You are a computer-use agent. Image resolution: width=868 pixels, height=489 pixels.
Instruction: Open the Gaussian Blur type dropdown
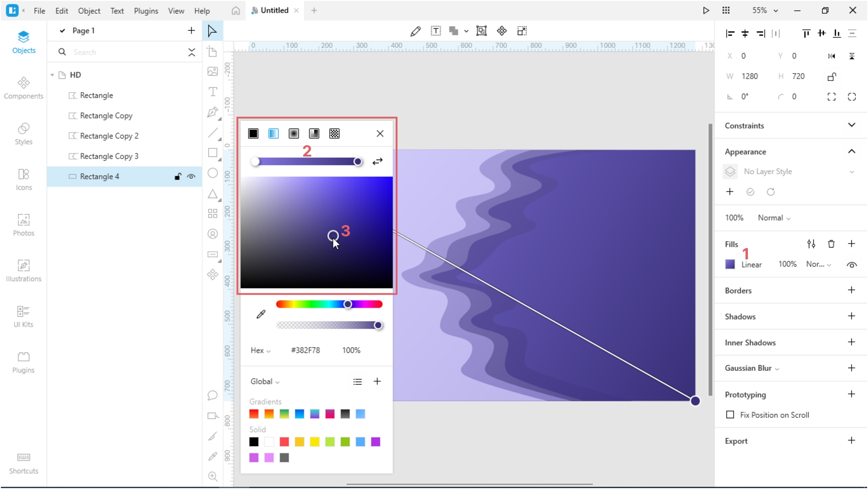coord(752,369)
